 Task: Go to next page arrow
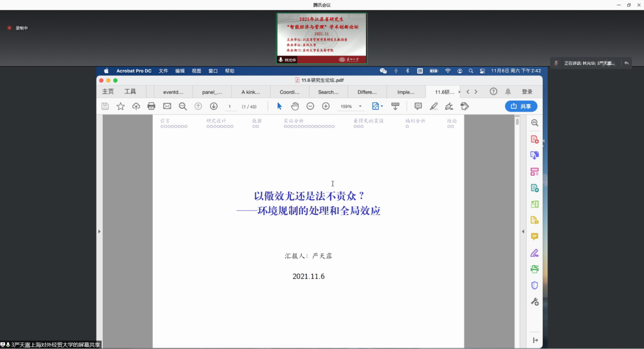[x=214, y=106]
